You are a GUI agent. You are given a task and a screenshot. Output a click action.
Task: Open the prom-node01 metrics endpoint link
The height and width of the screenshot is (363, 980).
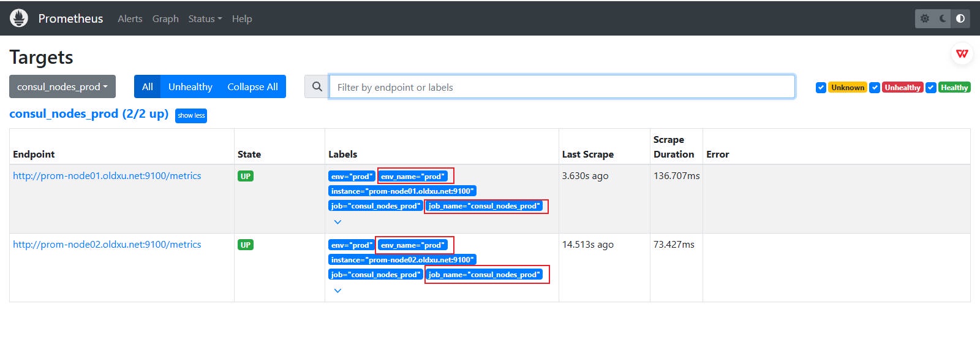tap(107, 176)
